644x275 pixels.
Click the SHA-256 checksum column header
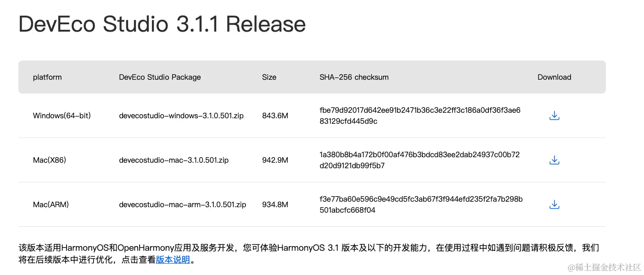pyautogui.click(x=354, y=77)
